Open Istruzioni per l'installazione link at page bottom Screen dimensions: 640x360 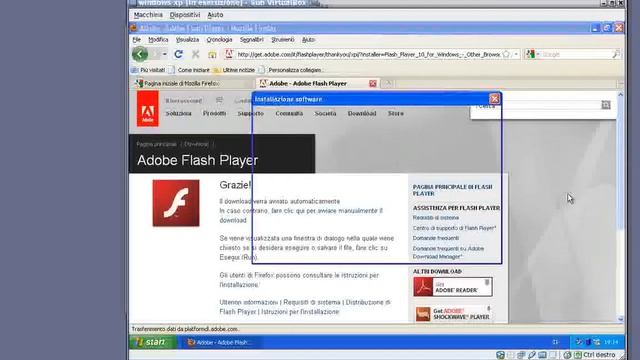[x=300, y=312]
